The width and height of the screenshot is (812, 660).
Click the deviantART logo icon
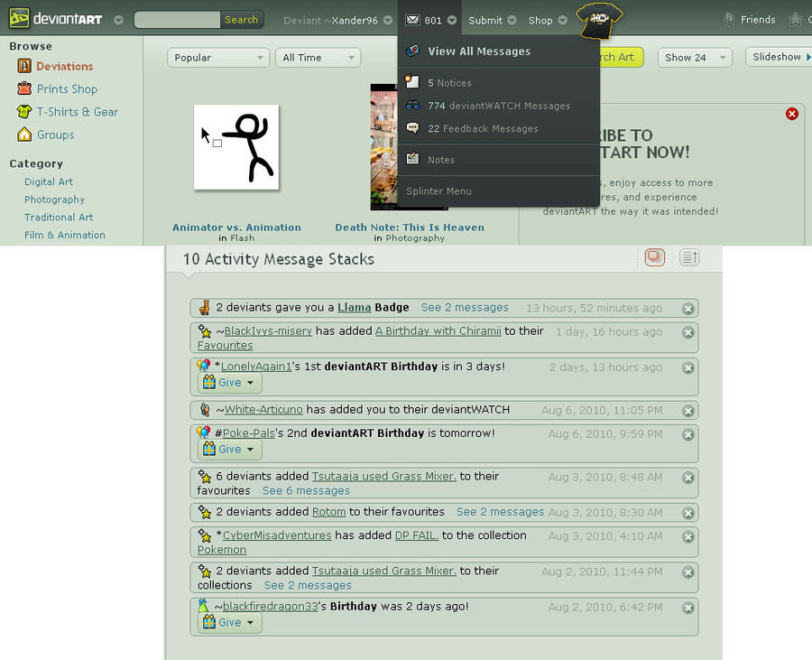click(x=19, y=19)
